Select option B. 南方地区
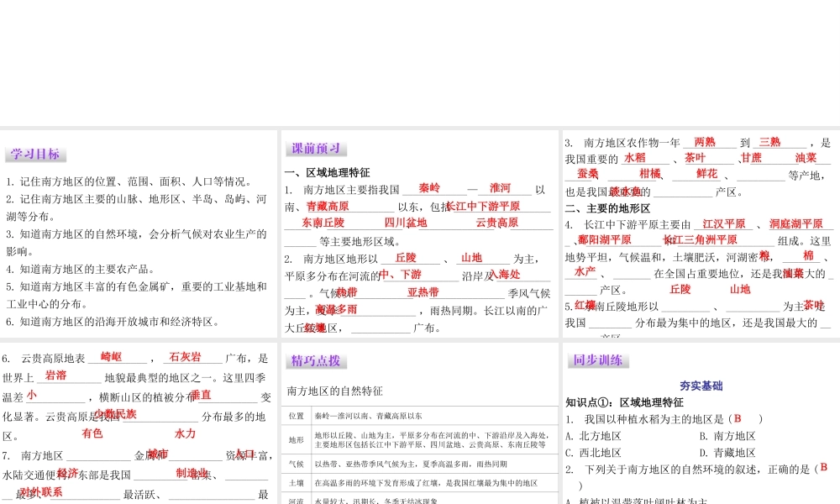 click(x=727, y=436)
